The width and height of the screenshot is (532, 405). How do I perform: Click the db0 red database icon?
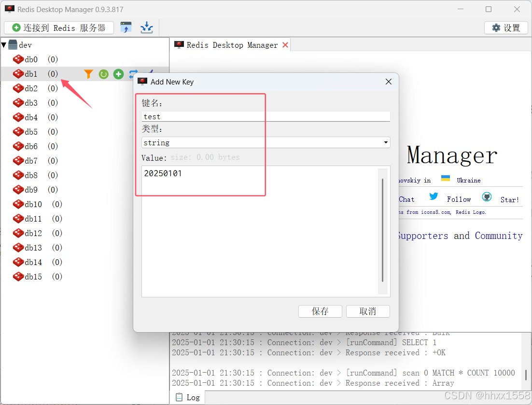18,59
